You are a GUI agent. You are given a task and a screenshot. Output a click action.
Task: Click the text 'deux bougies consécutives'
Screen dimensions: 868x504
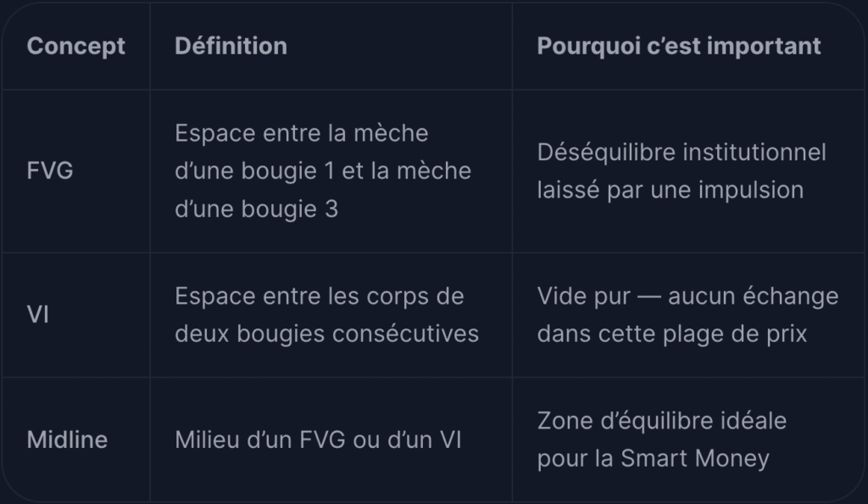[326, 334]
